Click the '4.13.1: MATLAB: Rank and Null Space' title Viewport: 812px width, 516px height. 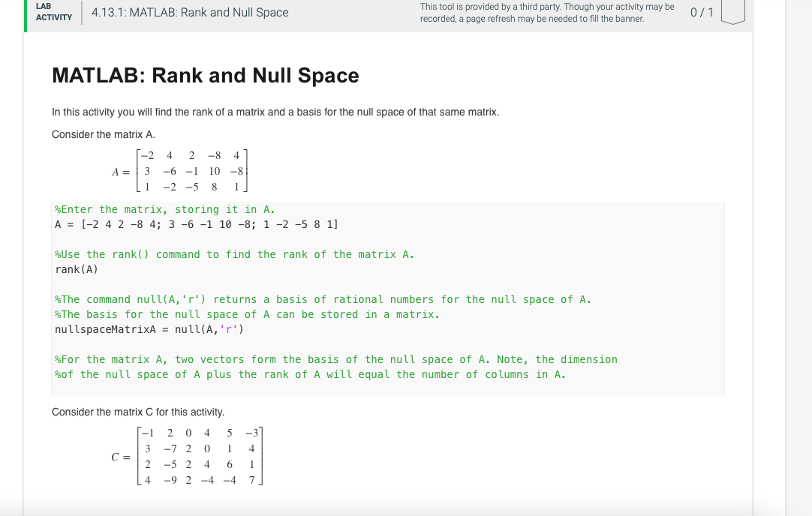(190, 13)
